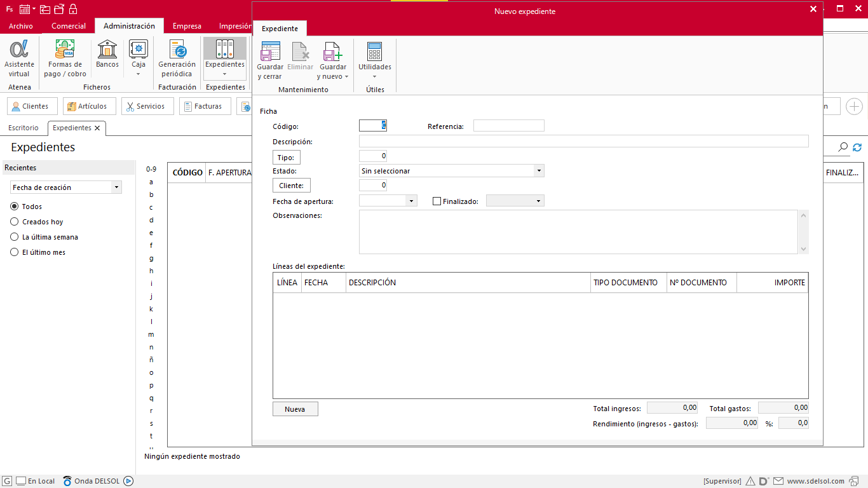Open the Utilidades calculator icon

(374, 51)
